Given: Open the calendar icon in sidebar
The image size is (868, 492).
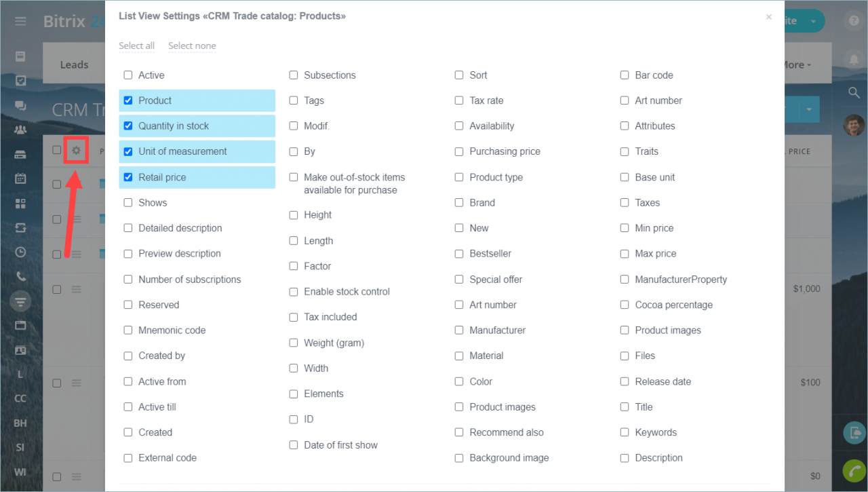Looking at the screenshot, I should [20, 179].
